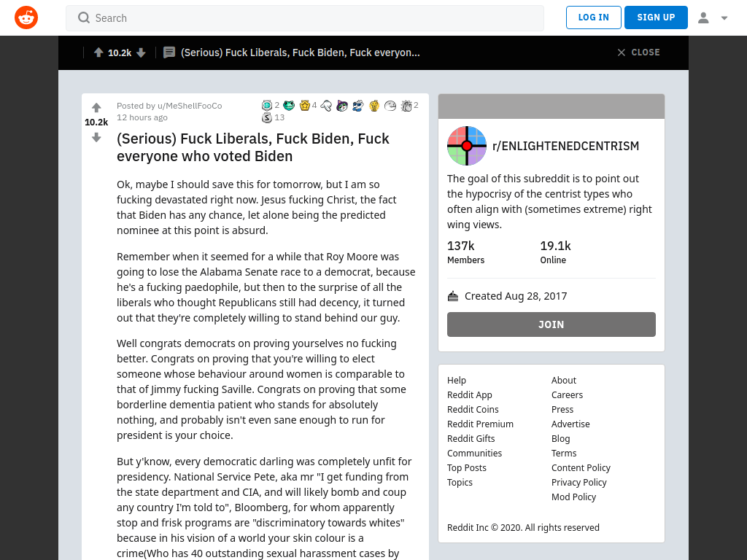Open the r/ENLIGHTENEDCENTRISM subreddit link

click(565, 146)
